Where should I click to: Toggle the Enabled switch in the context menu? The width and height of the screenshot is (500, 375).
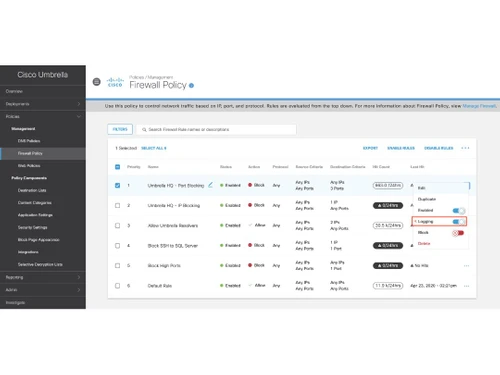click(x=458, y=210)
